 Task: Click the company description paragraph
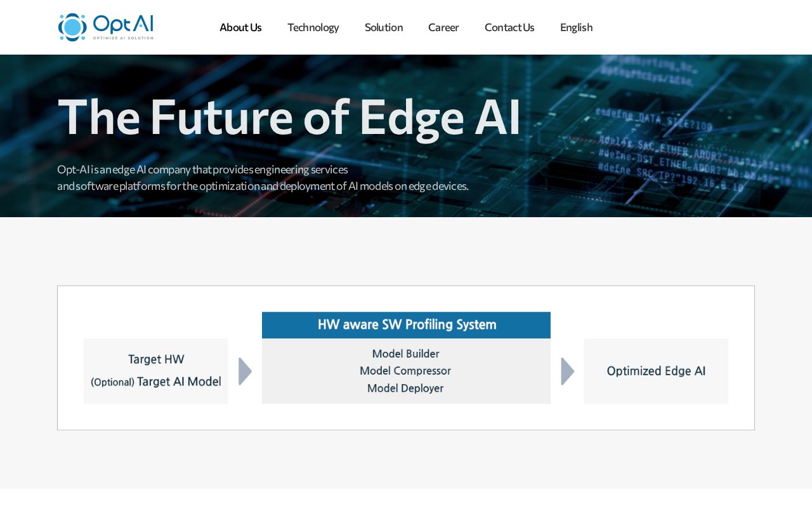[x=263, y=178]
